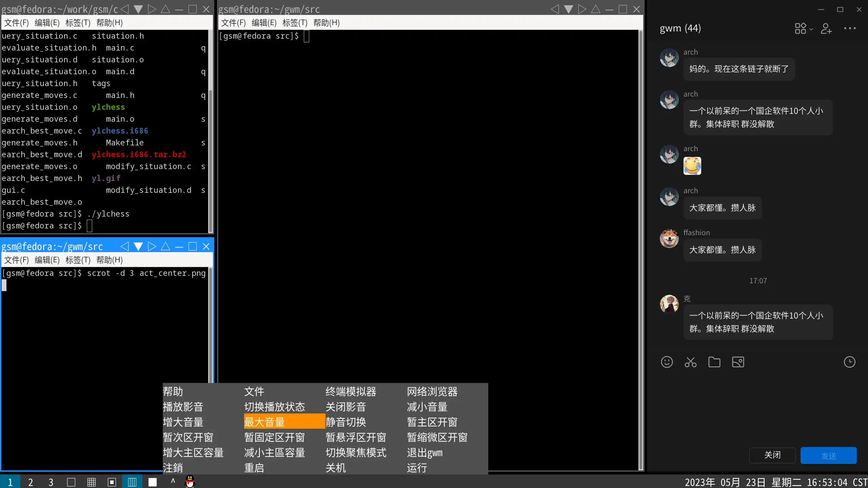The width and height of the screenshot is (868, 488).
Task: Click the ◁ button in ~/work/gsm terminal titlebar
Action: (x=125, y=9)
